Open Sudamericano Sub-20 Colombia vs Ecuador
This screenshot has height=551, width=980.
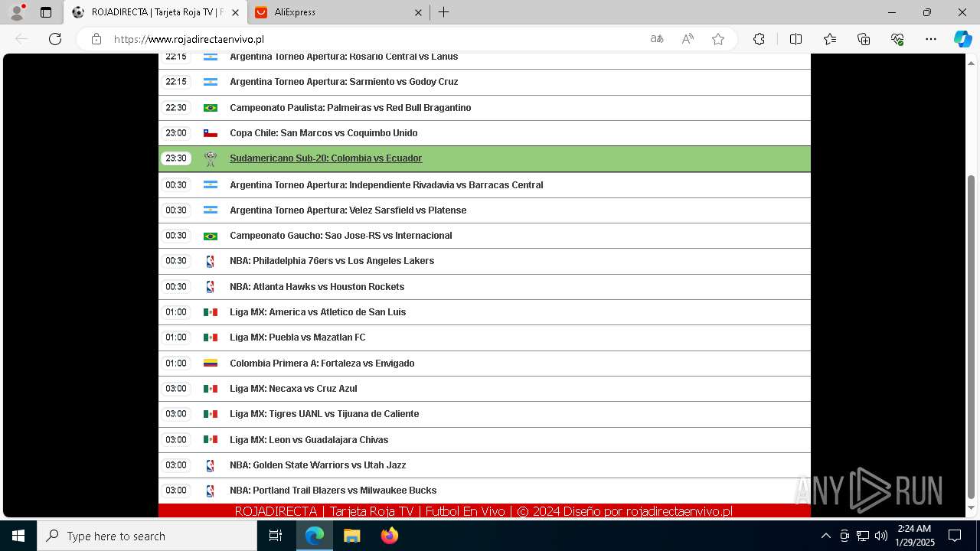tap(326, 158)
